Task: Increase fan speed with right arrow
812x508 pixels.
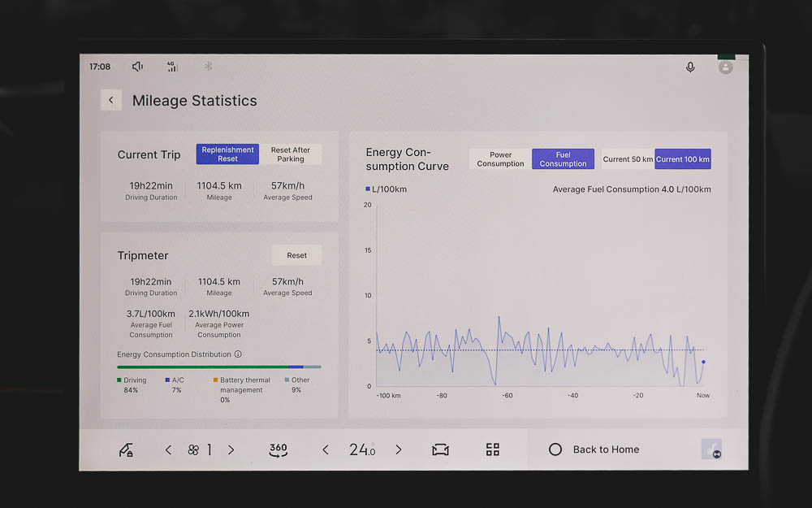Action: coord(231,449)
